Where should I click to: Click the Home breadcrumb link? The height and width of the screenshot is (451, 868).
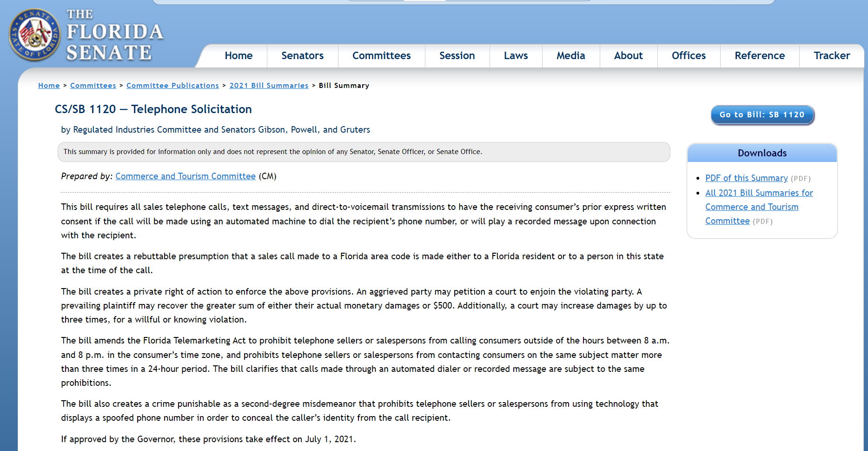click(x=49, y=86)
